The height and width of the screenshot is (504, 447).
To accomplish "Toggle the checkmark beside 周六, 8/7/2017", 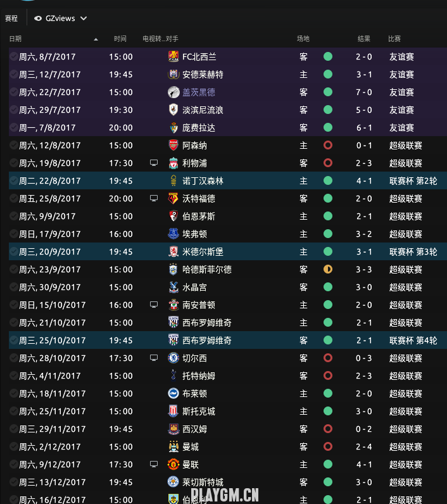I will click(x=13, y=56).
